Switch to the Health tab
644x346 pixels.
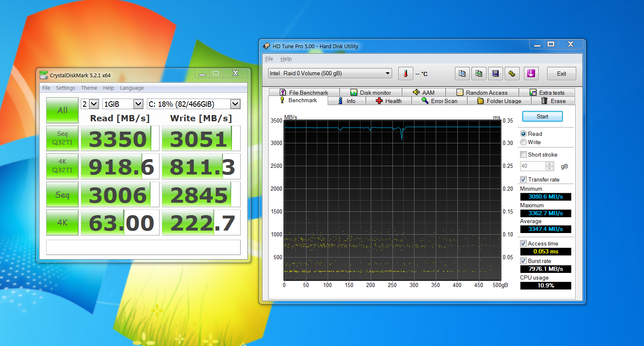click(389, 101)
